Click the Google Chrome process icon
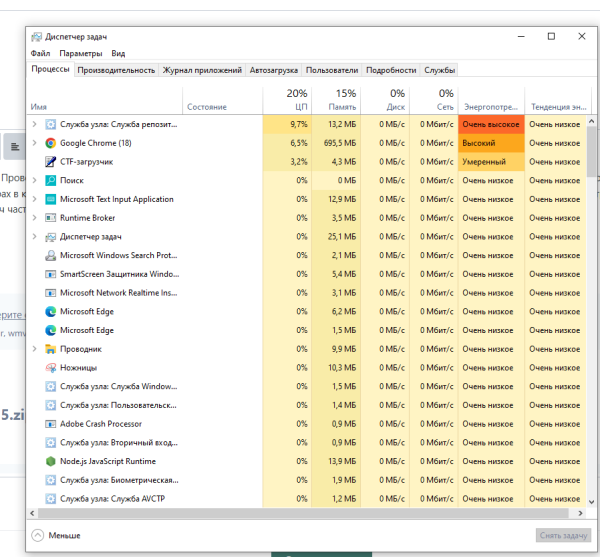Image resolution: width=600 pixels, height=557 pixels. coord(51,143)
